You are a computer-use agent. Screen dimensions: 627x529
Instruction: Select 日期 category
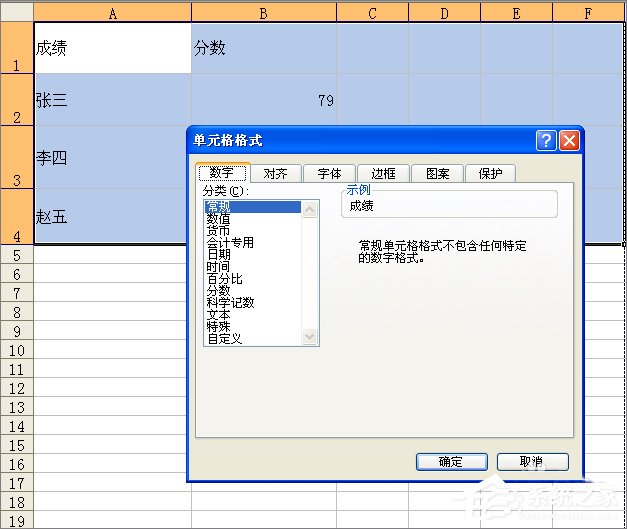point(253,255)
